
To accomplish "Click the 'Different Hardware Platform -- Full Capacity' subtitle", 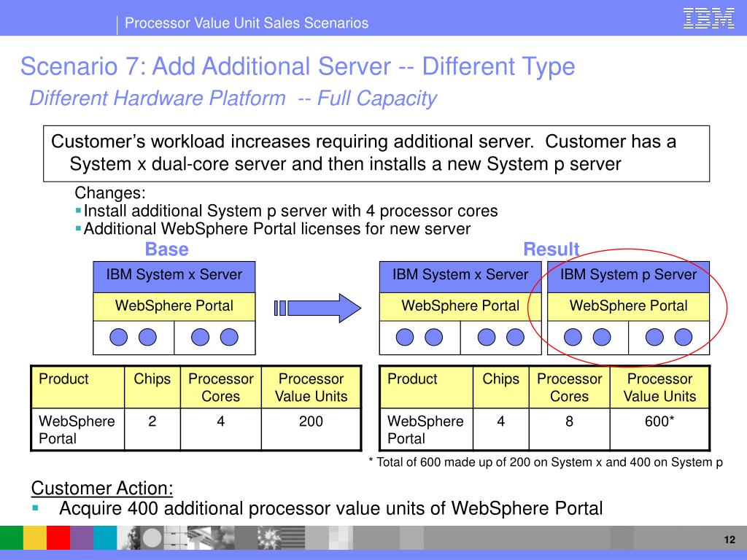I will tap(233, 98).
